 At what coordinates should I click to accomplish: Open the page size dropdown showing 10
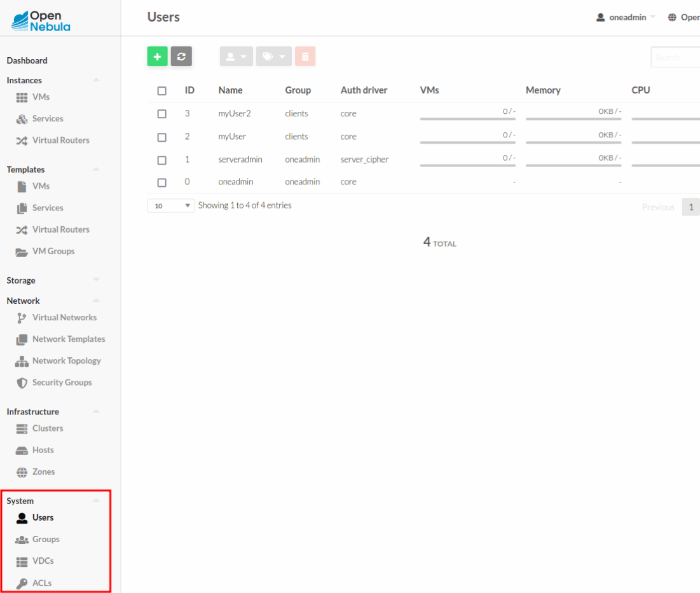click(x=171, y=206)
